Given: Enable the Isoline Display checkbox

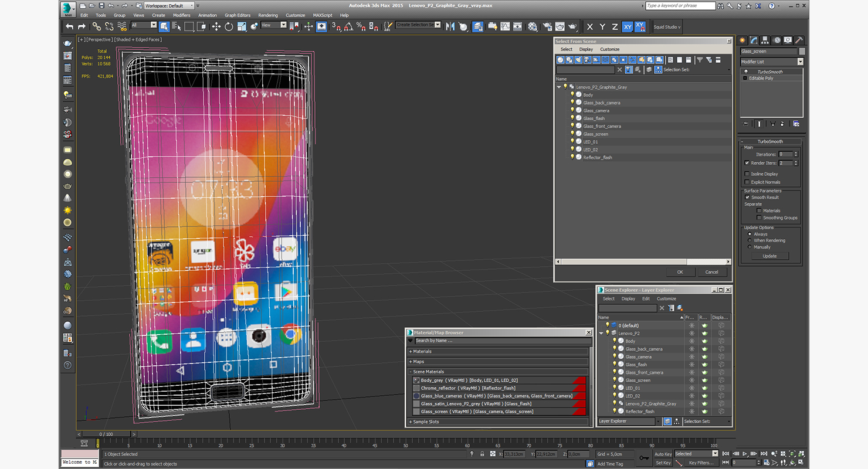Looking at the screenshot, I should [x=747, y=174].
